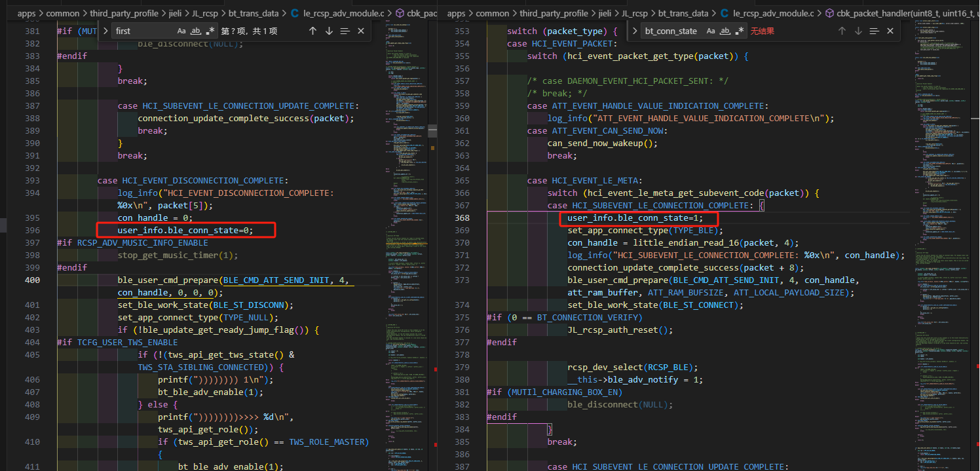Image resolution: width=980 pixels, height=471 pixels.
Task: Click 'apps' breadcrumb in left editor
Action: pyautogui.click(x=27, y=13)
